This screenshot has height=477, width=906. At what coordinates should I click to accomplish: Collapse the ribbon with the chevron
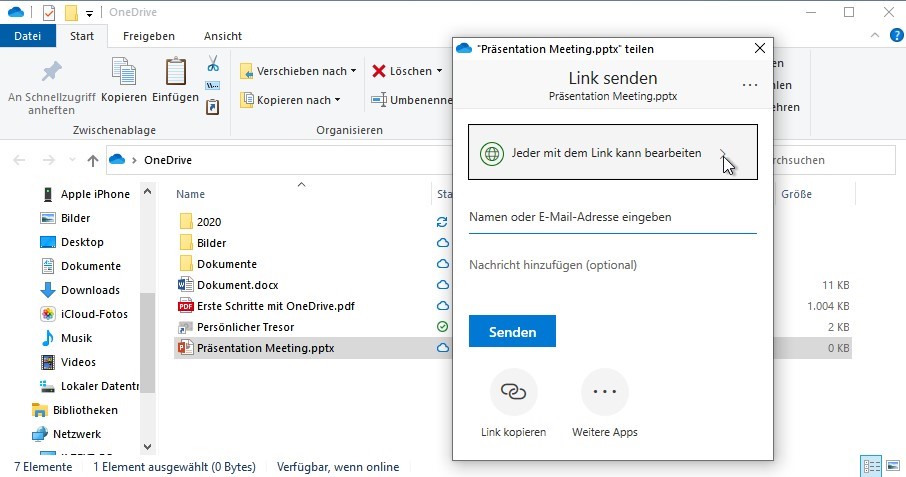coord(875,36)
